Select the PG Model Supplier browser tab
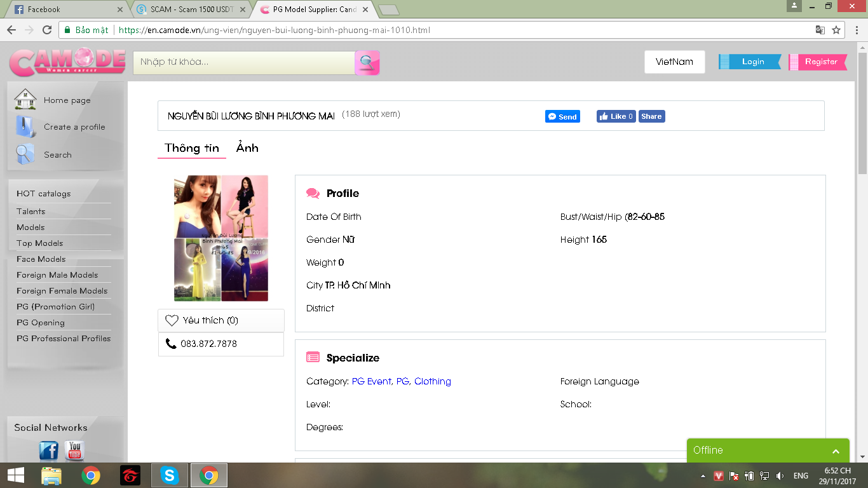Viewport: 868px width, 488px height. (x=314, y=10)
